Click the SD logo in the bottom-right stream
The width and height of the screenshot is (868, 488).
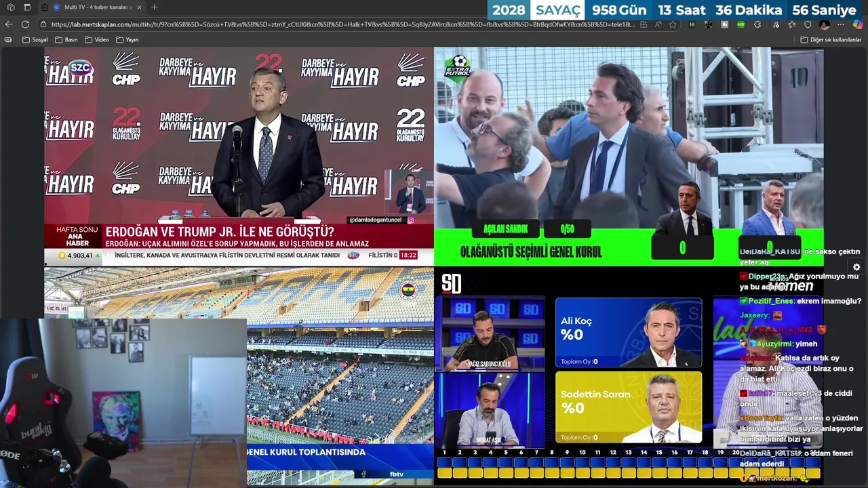[451, 283]
